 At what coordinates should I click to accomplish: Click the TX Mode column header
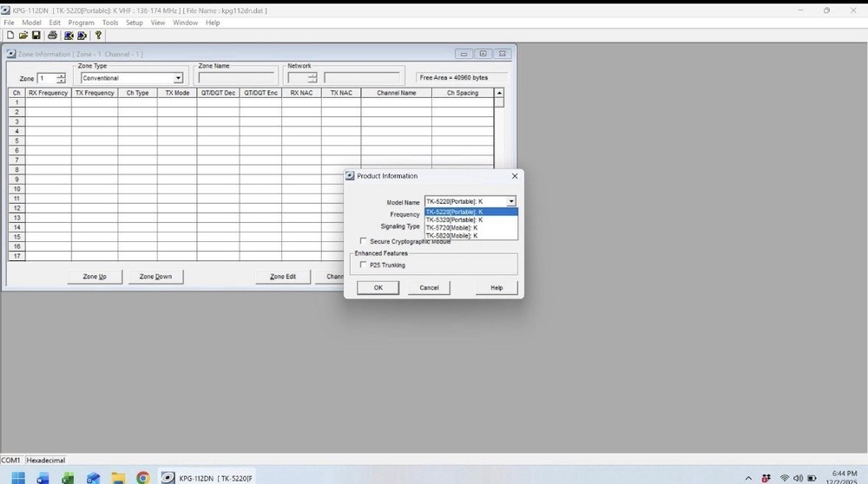[x=177, y=93]
